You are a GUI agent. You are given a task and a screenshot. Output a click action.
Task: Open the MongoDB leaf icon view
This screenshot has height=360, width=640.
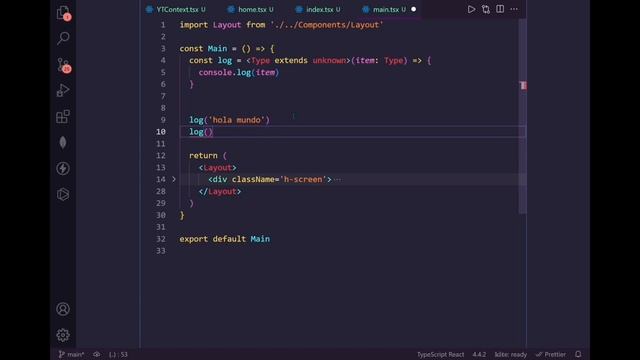coord(63,142)
